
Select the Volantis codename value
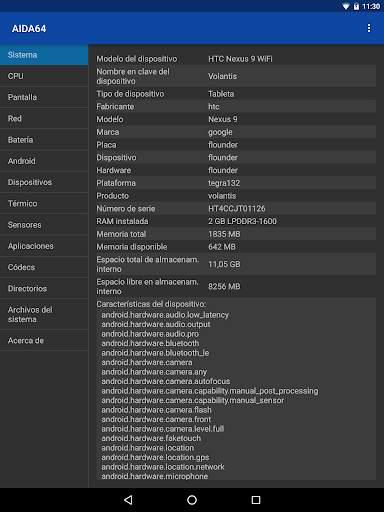[222, 76]
